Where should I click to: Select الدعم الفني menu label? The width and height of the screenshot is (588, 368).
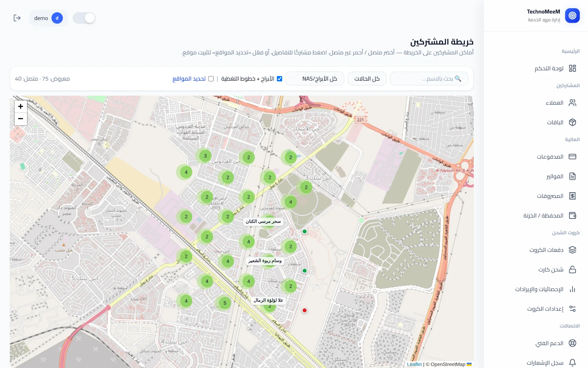[549, 343]
